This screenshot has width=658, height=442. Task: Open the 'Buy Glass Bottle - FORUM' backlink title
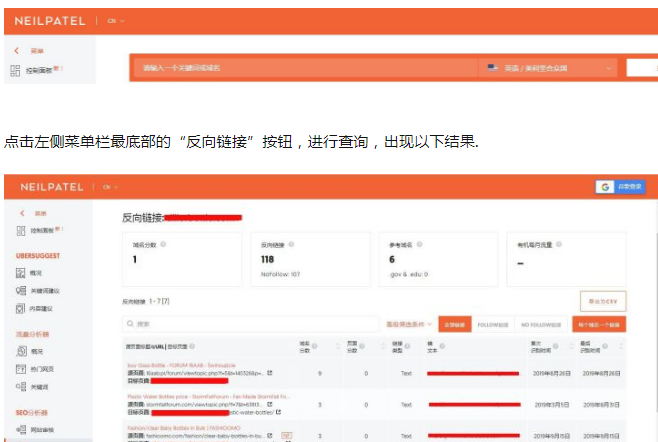pyautogui.click(x=181, y=365)
